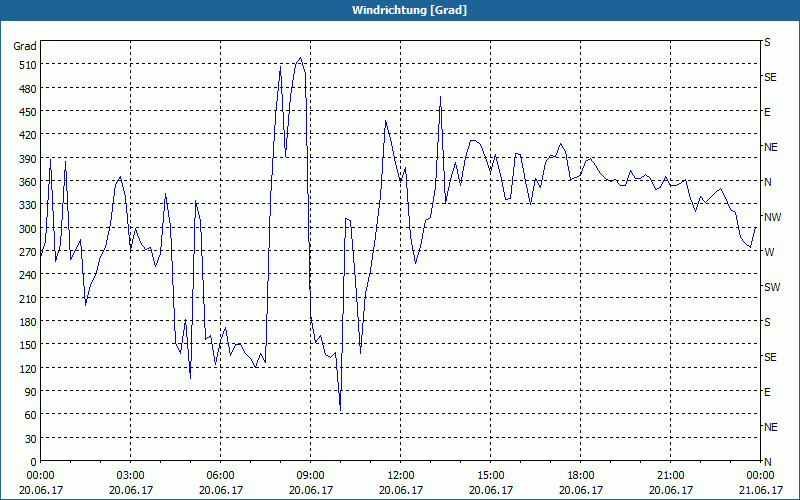Screen dimensions: 800x500
Task: Click the 20.06.17 date under 12:00
Action: tap(401, 490)
